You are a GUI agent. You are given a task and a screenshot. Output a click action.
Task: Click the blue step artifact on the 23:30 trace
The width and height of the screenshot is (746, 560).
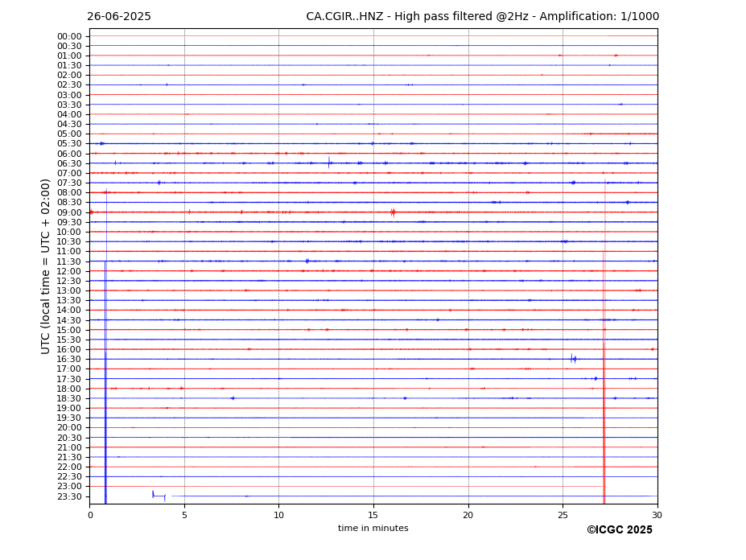pos(159,496)
